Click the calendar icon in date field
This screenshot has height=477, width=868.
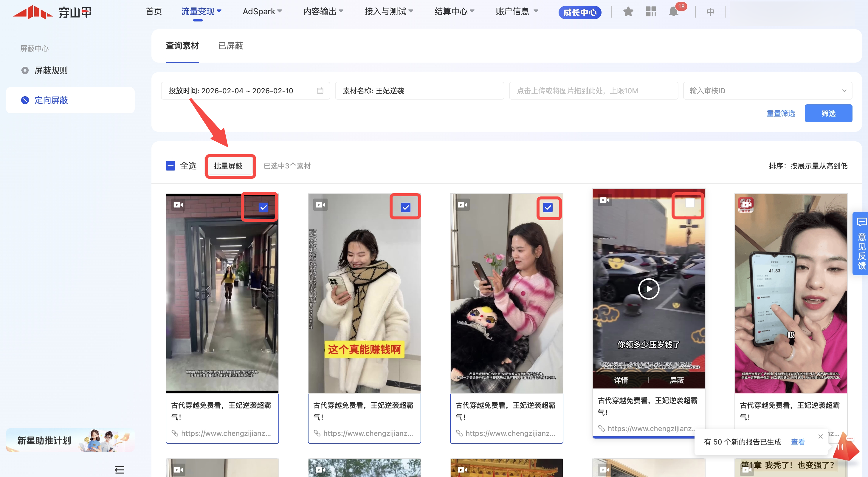point(320,91)
